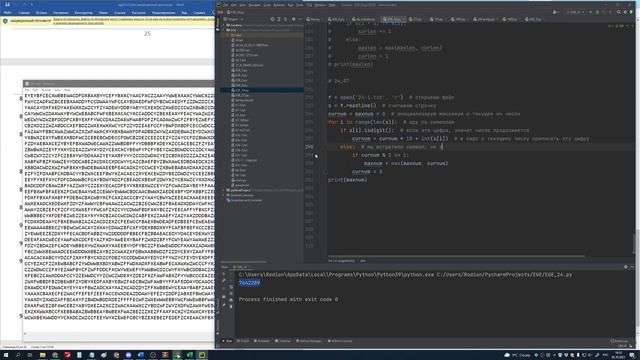This screenshot has width=640, height=360.
Task: Open TODO tool window tab
Action: coord(244,341)
